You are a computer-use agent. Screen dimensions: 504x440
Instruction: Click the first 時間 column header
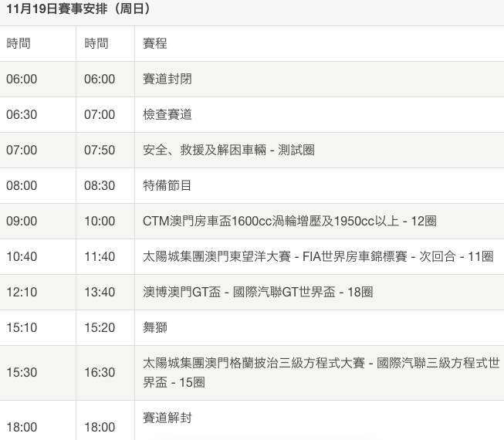click(x=19, y=43)
